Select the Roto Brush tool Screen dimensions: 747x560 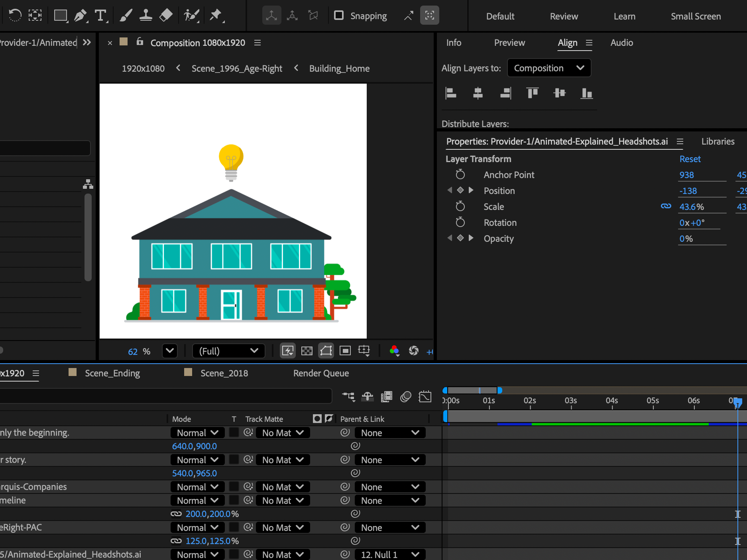(191, 16)
